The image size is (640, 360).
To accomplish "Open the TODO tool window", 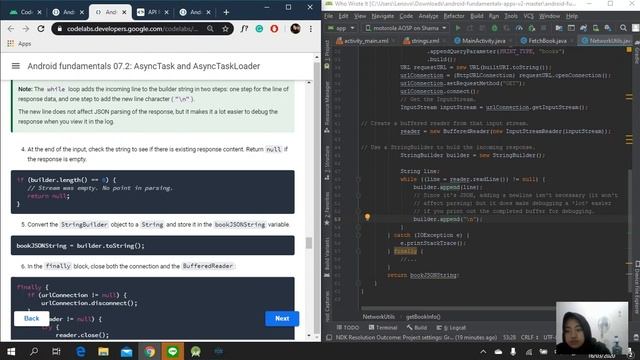I will (348, 327).
